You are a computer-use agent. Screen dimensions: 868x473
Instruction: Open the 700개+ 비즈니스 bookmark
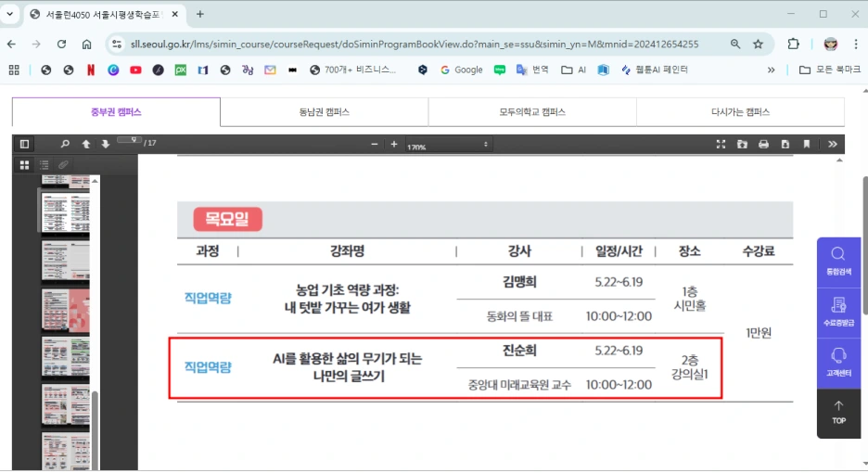pyautogui.click(x=353, y=70)
